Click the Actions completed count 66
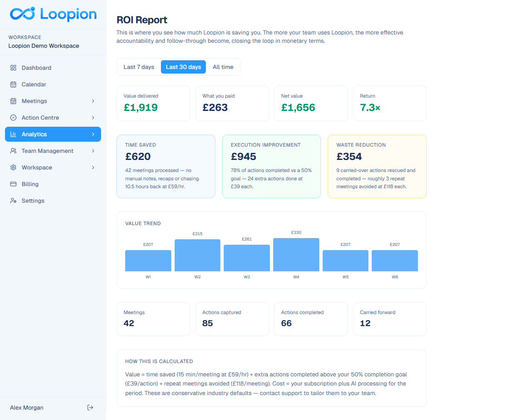This screenshot has width=526, height=420. point(286,323)
